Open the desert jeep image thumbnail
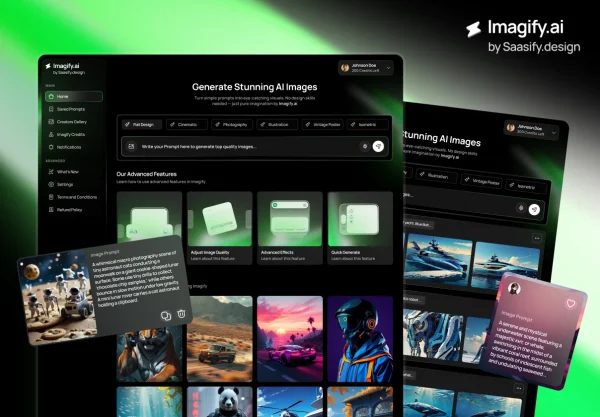Viewport: 600px width, 417px height. pyautogui.click(x=220, y=339)
